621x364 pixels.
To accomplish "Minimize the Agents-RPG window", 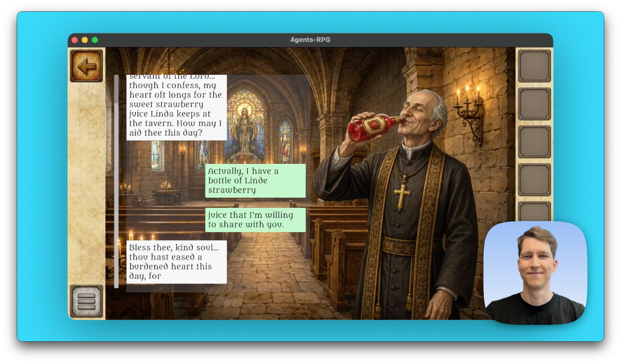I will [x=85, y=40].
